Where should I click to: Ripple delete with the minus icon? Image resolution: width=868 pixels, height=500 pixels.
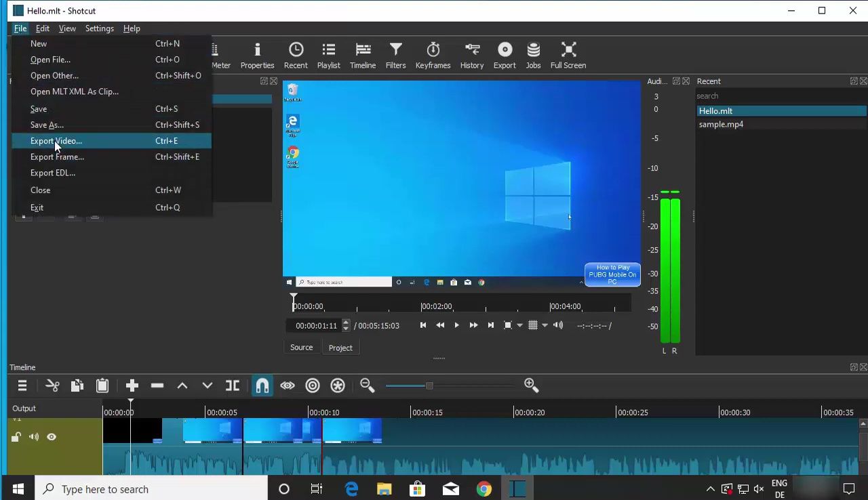pyautogui.click(x=157, y=386)
